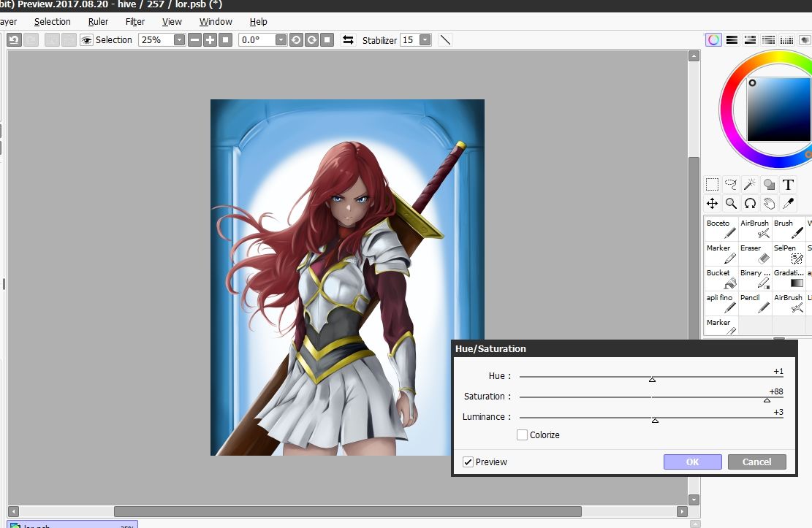Choose the apli fino brush
Screen dimensions: 812x528
(x=721, y=303)
